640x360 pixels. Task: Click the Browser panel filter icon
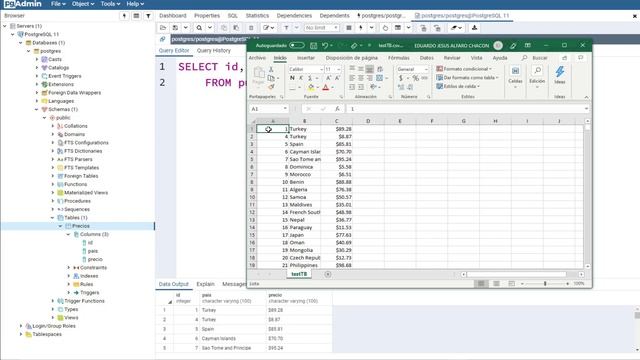point(148,16)
